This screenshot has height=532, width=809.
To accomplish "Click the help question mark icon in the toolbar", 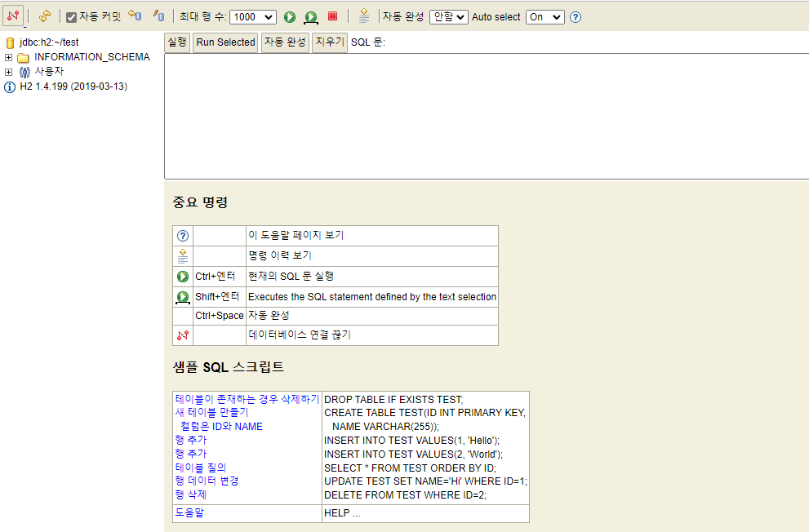I will 576,17.
